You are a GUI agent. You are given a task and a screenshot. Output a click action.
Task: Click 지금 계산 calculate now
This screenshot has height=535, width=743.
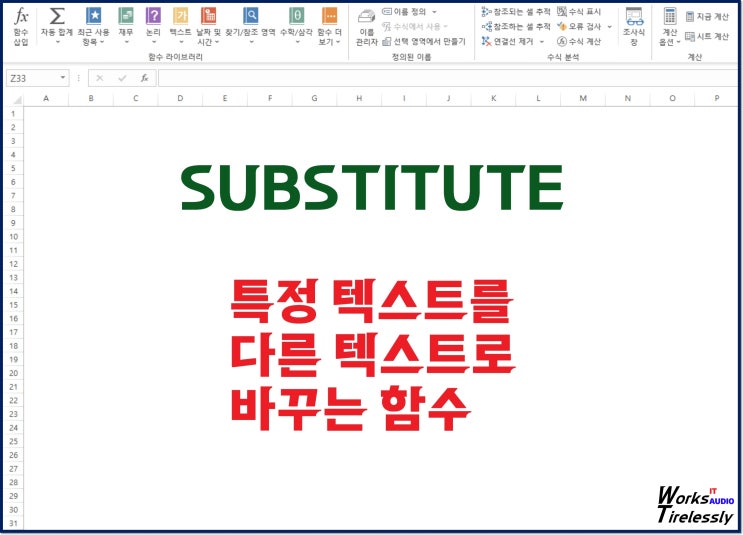click(x=707, y=17)
